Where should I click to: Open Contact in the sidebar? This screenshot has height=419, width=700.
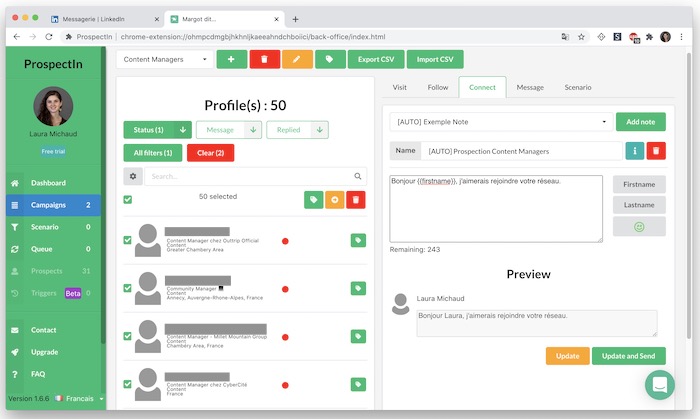click(53, 330)
